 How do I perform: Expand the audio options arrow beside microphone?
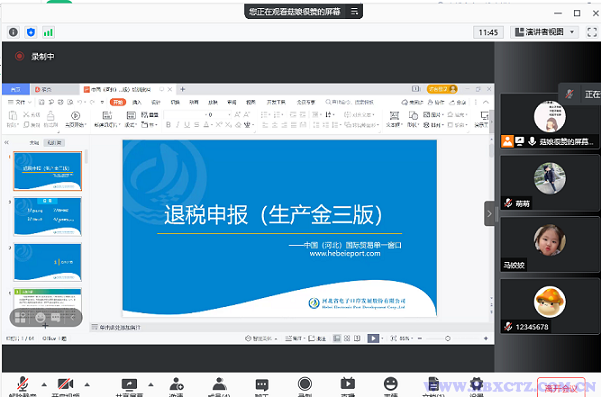(44, 384)
